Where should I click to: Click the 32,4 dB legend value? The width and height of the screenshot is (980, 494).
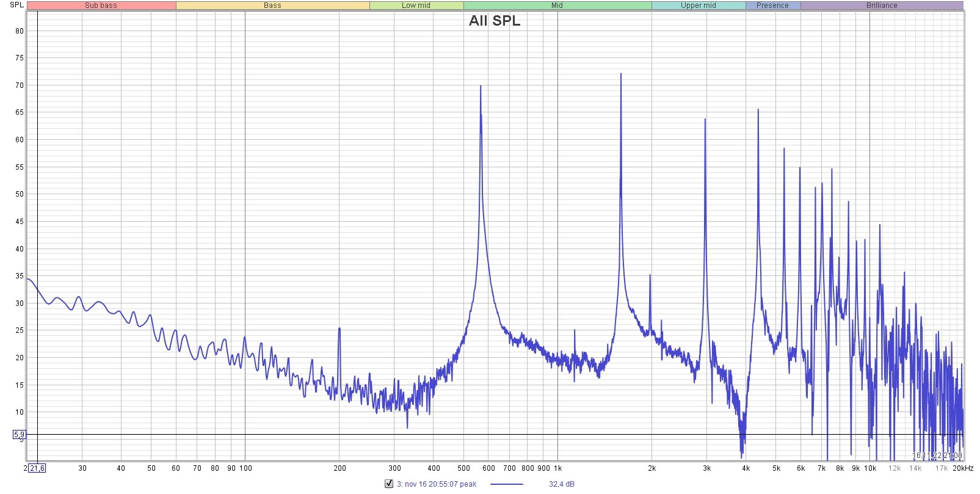point(561,484)
